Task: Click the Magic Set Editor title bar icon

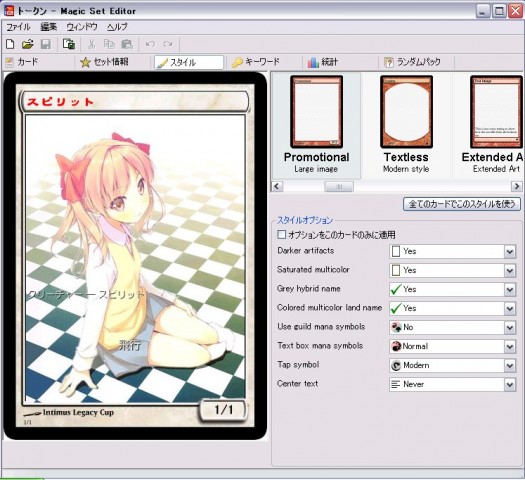Action: [8, 11]
